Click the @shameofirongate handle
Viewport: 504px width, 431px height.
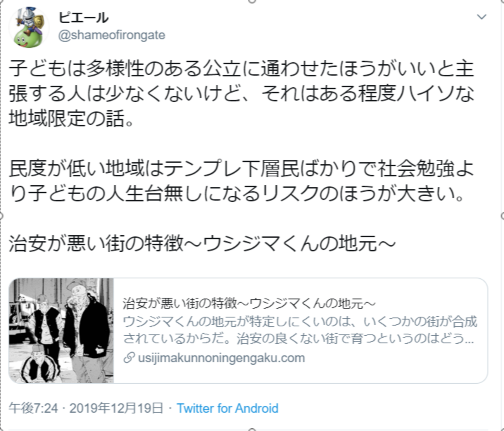pyautogui.click(x=112, y=35)
